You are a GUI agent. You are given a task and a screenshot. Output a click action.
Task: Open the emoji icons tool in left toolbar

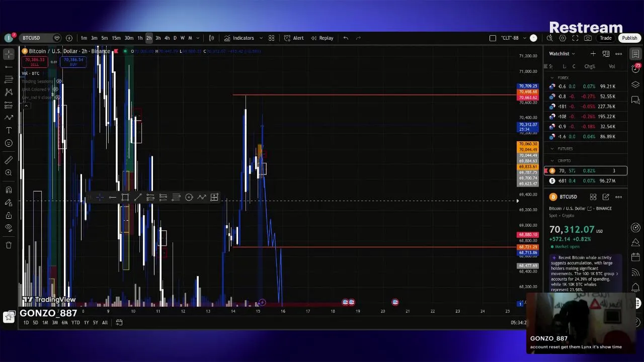9,143
